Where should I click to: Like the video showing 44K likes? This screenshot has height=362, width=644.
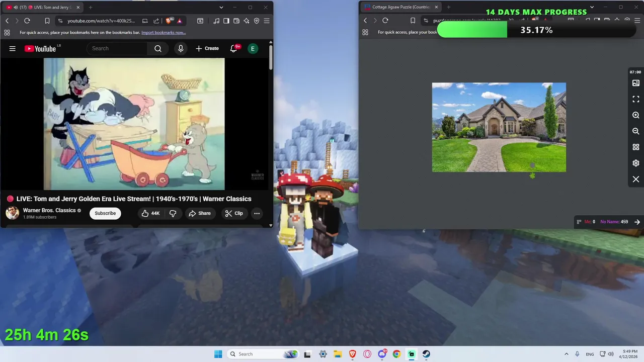[x=150, y=213]
